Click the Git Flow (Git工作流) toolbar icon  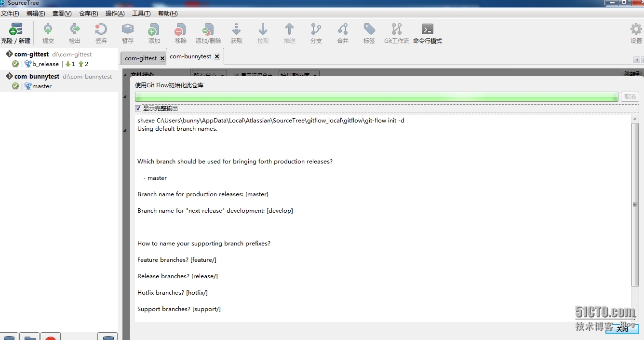click(397, 29)
